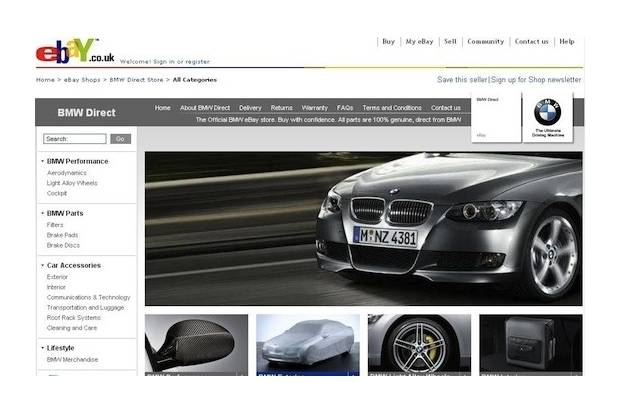Collapse the Car Accessories category arrow
The width and height of the screenshot is (620, 413).
pyautogui.click(x=42, y=265)
